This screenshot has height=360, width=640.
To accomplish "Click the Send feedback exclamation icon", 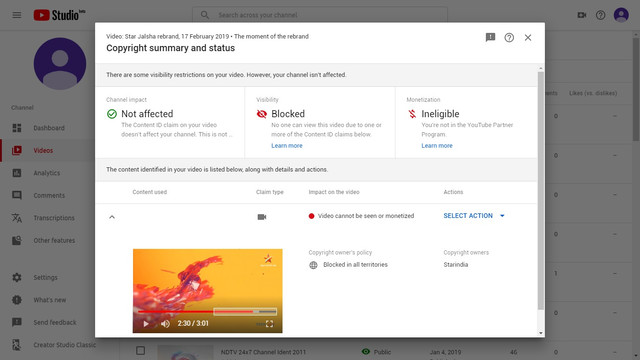I will [x=17, y=322].
